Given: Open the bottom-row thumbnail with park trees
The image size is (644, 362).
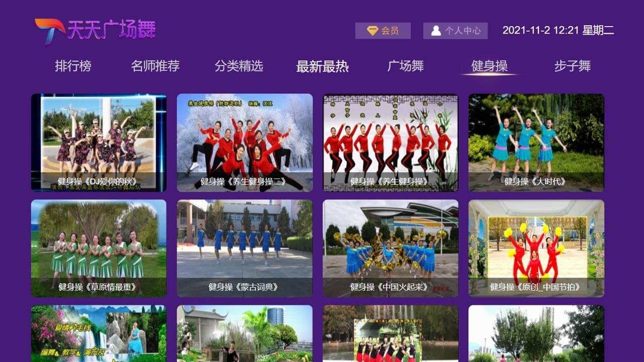Looking at the screenshot, I should click(x=536, y=334).
